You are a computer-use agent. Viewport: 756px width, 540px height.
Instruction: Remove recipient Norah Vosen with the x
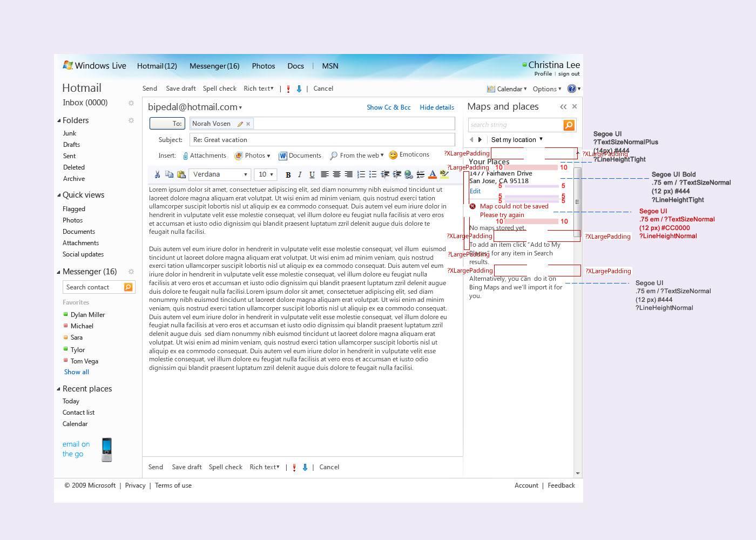pos(248,124)
